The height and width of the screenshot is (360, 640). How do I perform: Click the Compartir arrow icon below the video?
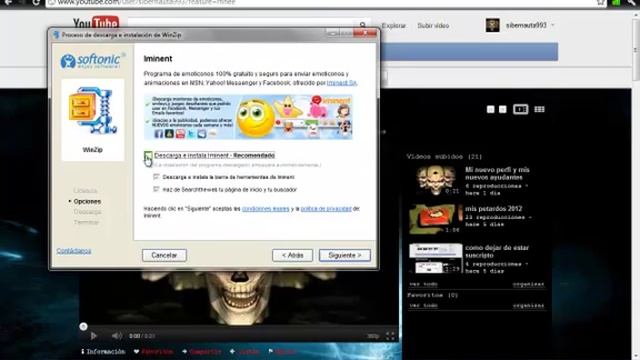click(184, 351)
